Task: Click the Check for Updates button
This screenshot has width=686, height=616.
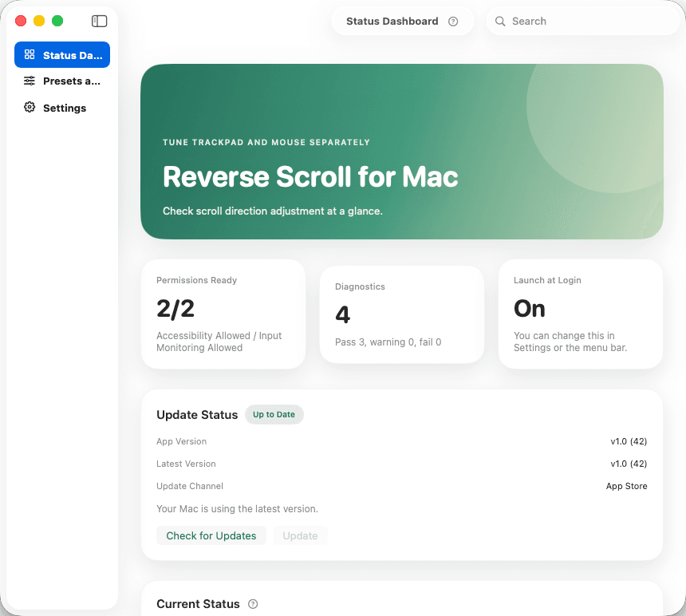Action: [x=211, y=535]
